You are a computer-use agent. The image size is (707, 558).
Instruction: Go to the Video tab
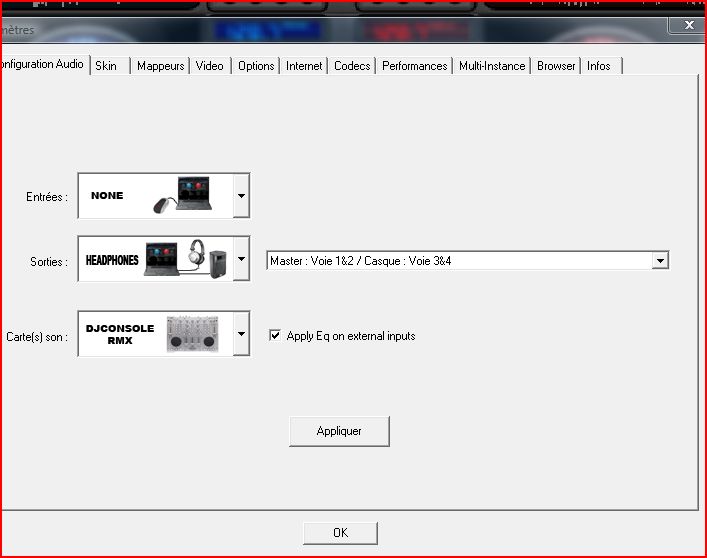pyautogui.click(x=209, y=66)
